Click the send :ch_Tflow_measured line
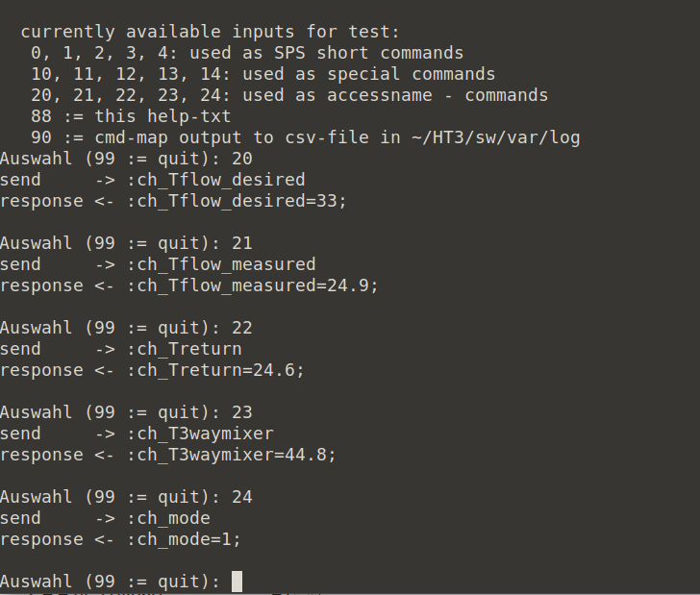Screen dimensions: 700x595 (158, 264)
